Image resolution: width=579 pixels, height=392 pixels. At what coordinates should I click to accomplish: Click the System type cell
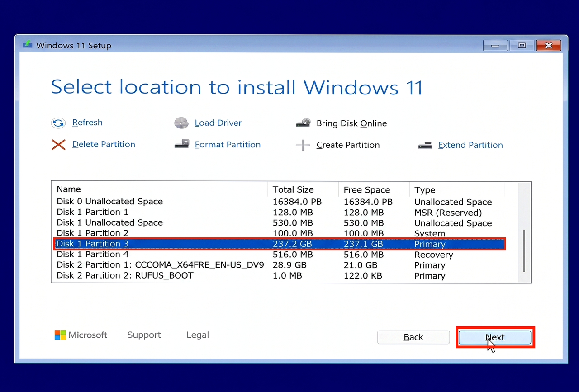(x=430, y=234)
